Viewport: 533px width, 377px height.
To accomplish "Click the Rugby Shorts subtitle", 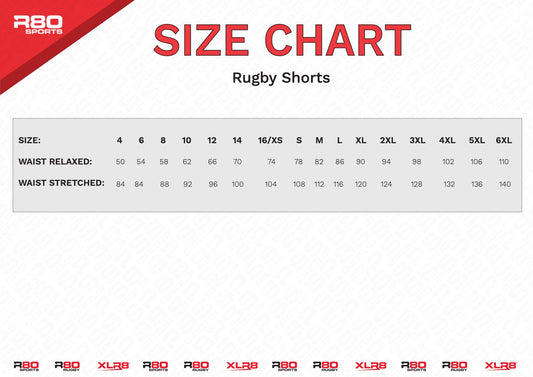I will (x=281, y=78).
